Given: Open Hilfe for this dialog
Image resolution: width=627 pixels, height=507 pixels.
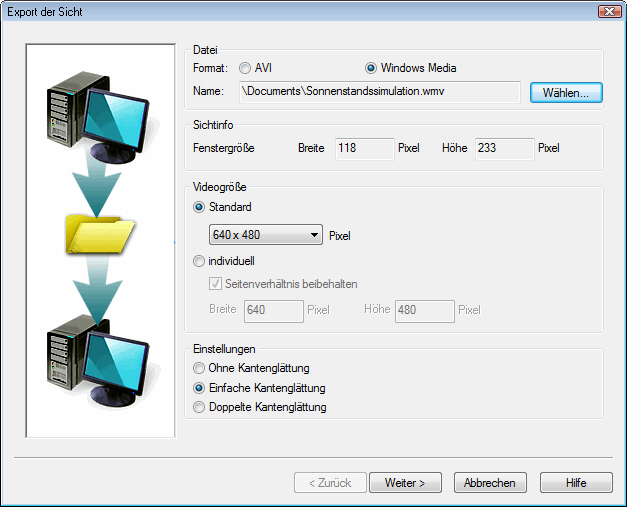Looking at the screenshot, I should [576, 483].
